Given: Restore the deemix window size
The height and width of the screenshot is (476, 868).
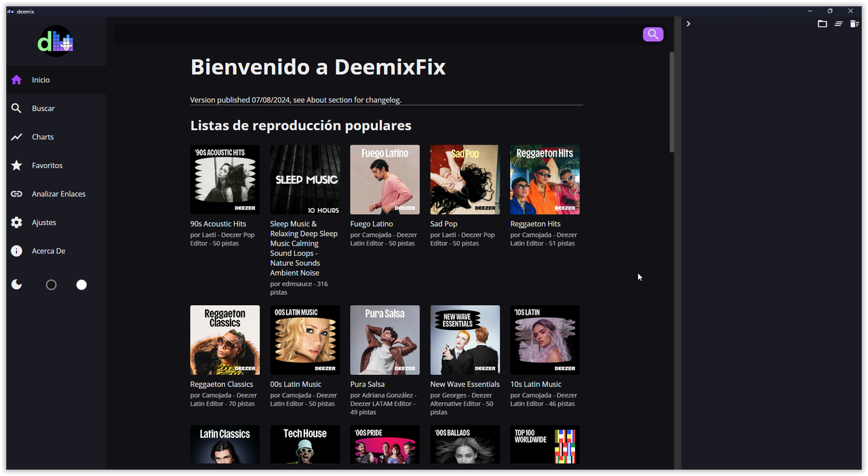Looking at the screenshot, I should 830,11.
